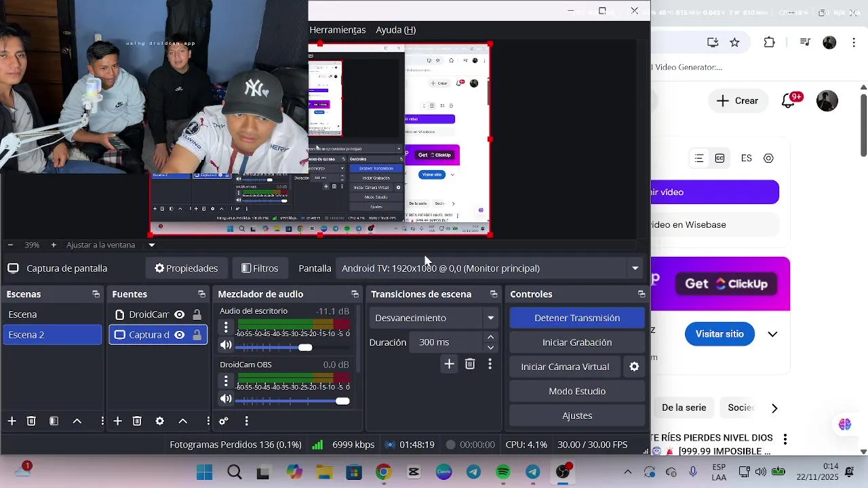The height and width of the screenshot is (488, 868).
Task: Open browser extensions puzzle icon
Action: click(769, 42)
